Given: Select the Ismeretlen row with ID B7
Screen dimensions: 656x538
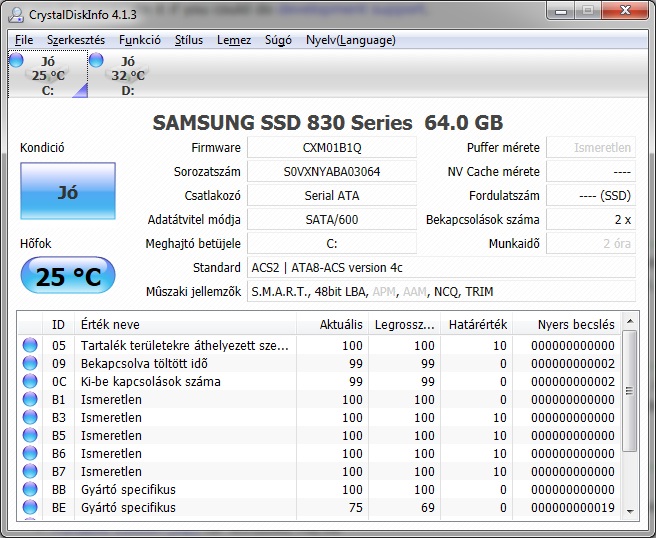Looking at the screenshot, I should (319, 471).
